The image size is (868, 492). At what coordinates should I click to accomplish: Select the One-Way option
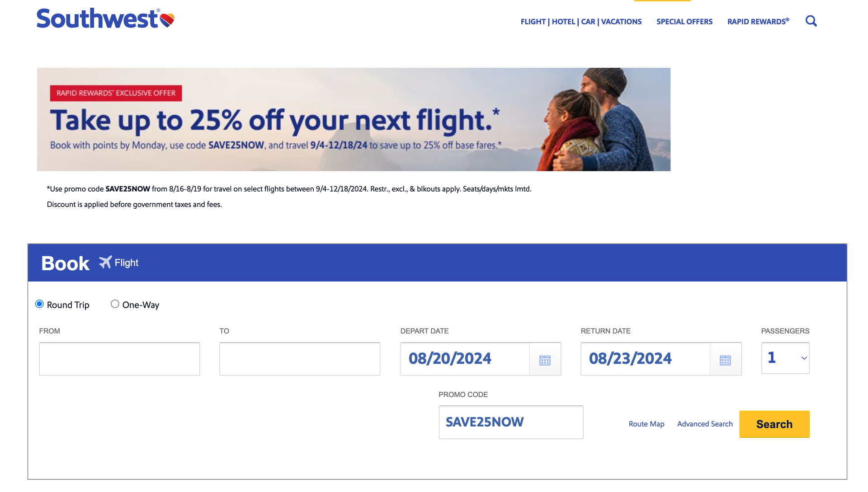click(115, 304)
